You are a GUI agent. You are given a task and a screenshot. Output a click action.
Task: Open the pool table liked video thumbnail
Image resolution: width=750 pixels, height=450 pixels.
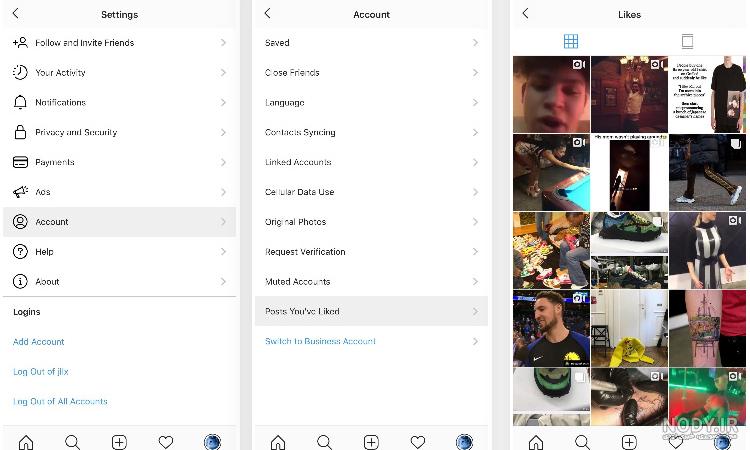coord(551,173)
